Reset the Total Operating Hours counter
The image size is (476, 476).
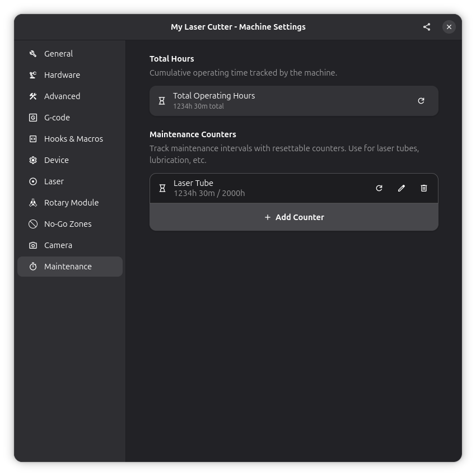pos(421,101)
